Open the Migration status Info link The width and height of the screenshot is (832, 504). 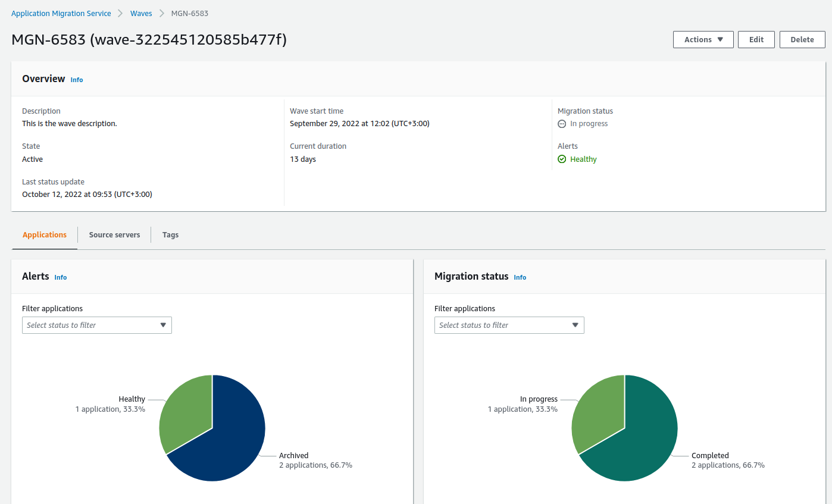coord(520,277)
